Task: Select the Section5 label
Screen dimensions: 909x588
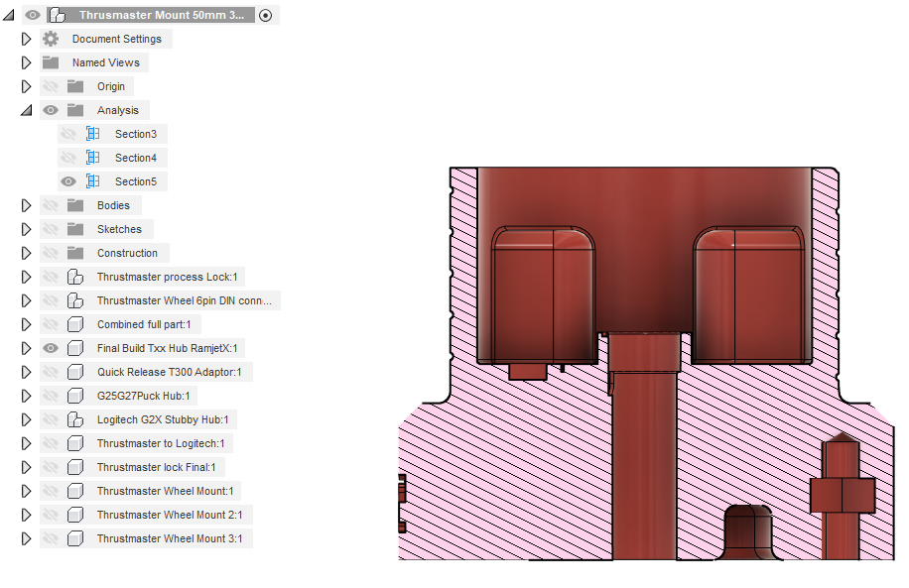Action: click(136, 181)
